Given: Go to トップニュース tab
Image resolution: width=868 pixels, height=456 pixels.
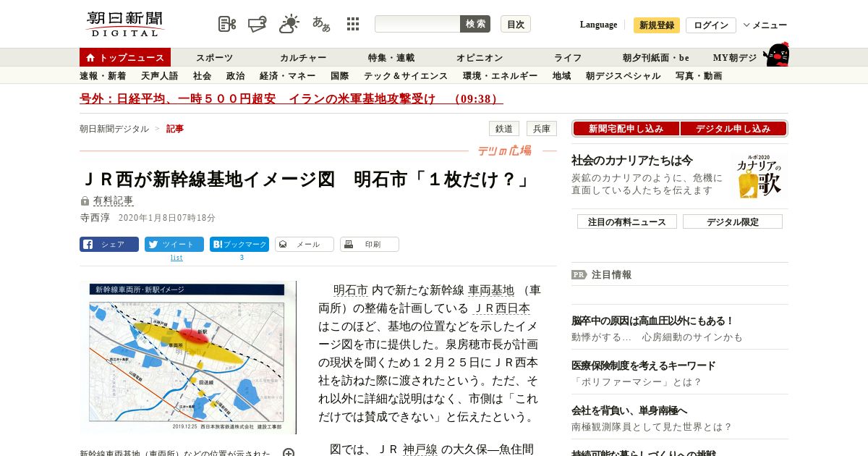Looking at the screenshot, I should 125,57.
